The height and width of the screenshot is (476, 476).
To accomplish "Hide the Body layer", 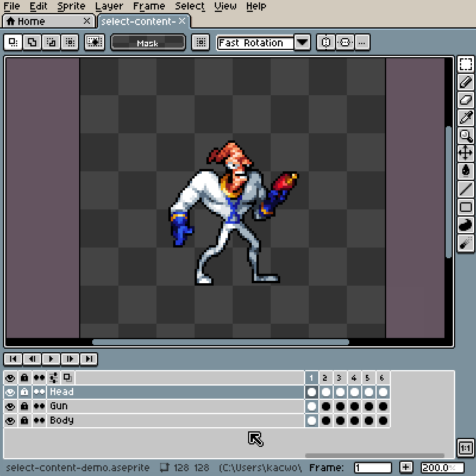I will pyautogui.click(x=10, y=421).
